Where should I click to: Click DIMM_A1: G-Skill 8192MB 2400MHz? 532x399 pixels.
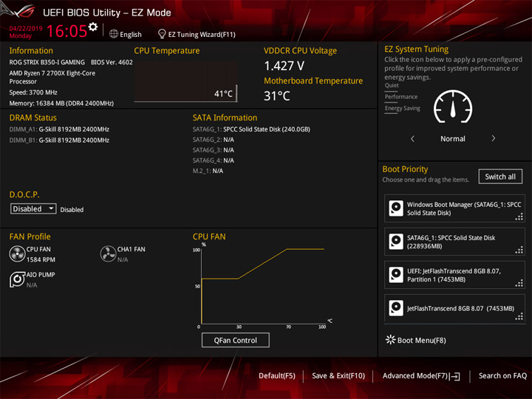click(59, 129)
